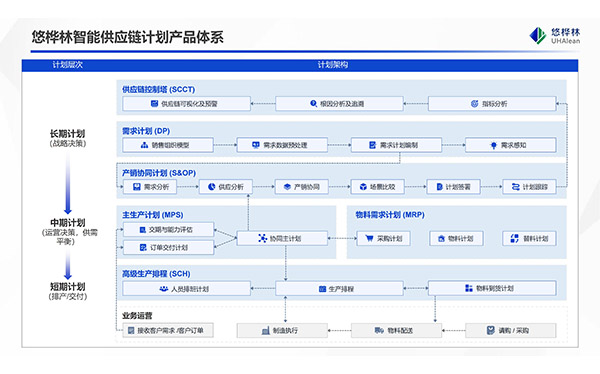600x374 pixels.
Task: Click the 订单交付计划 icon
Action: point(143,248)
